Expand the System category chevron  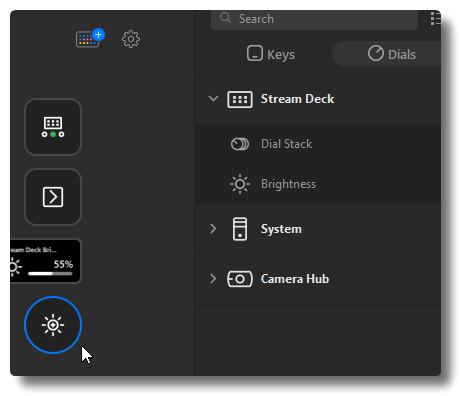click(213, 229)
